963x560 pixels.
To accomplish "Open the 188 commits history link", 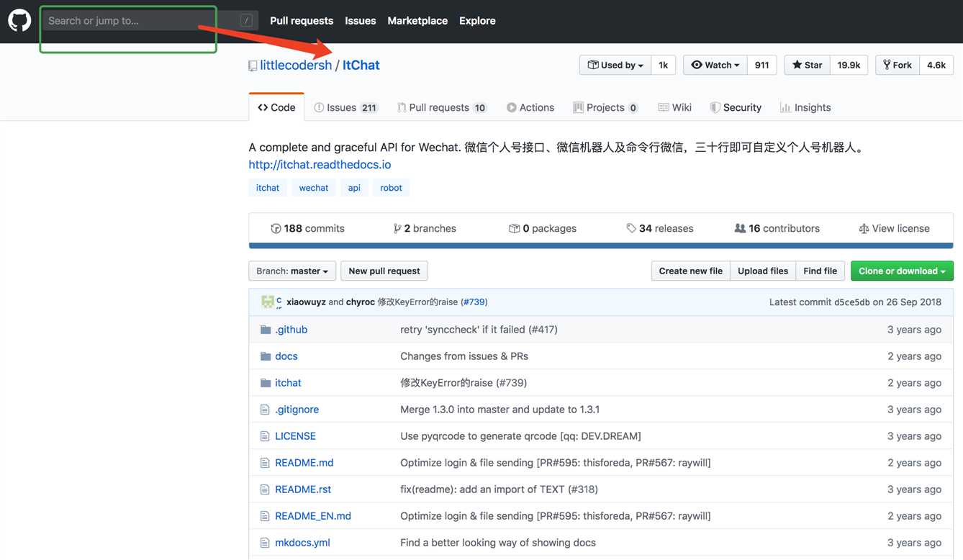I will pyautogui.click(x=307, y=228).
